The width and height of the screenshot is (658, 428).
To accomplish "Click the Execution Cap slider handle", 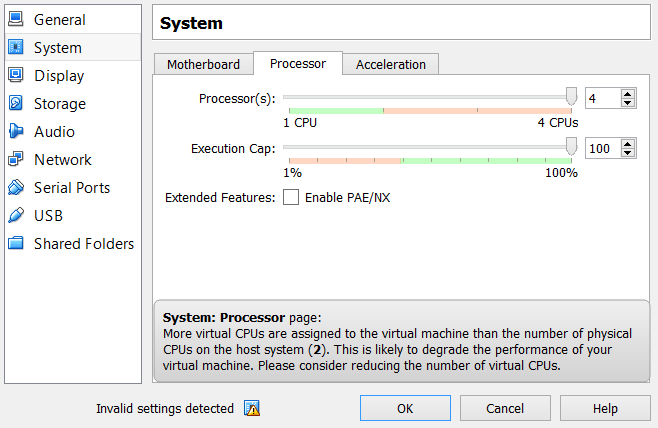I will (x=572, y=146).
